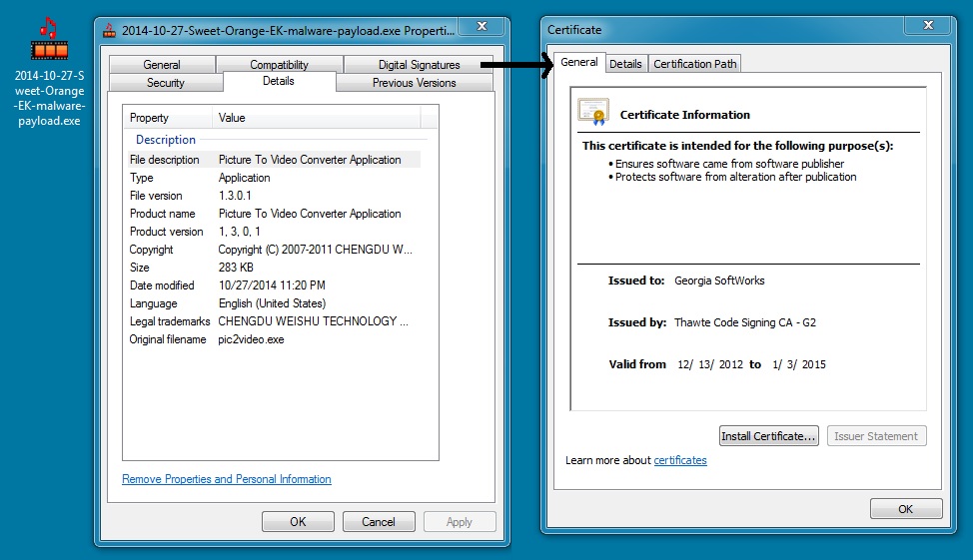Select the General tab in Certificate window
This screenshot has width=973, height=560.
[579, 62]
